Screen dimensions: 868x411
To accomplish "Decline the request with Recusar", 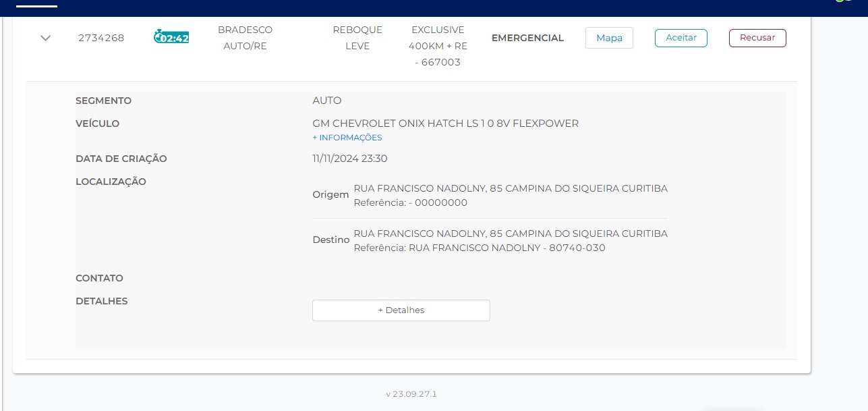I will (757, 38).
